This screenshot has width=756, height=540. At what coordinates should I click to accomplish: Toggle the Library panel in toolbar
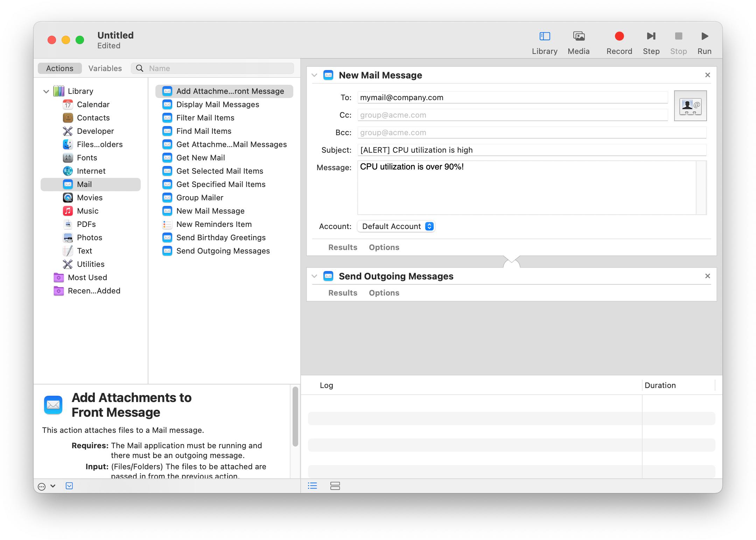(x=545, y=43)
